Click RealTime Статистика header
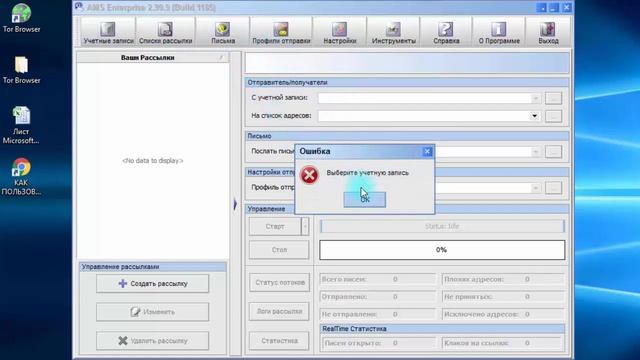 pyautogui.click(x=442, y=329)
